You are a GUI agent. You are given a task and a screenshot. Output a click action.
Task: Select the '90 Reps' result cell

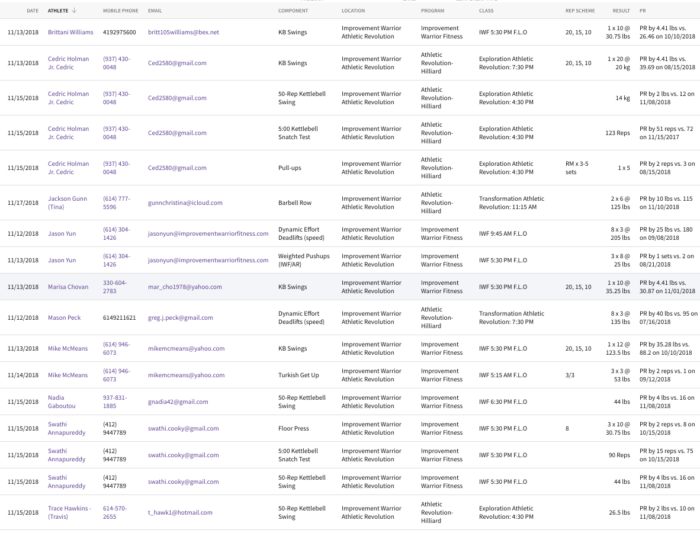(x=620, y=455)
